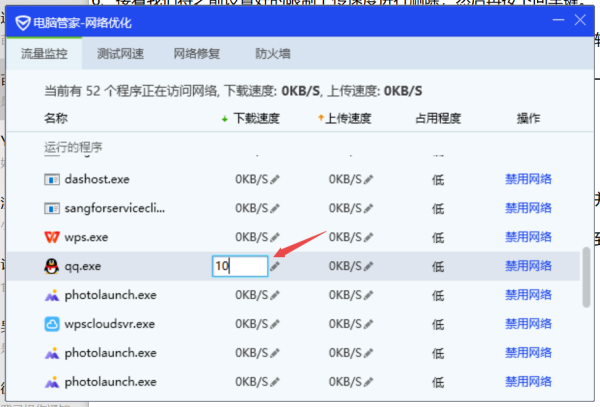Click the red WPS icon beside wps.exe

52,237
